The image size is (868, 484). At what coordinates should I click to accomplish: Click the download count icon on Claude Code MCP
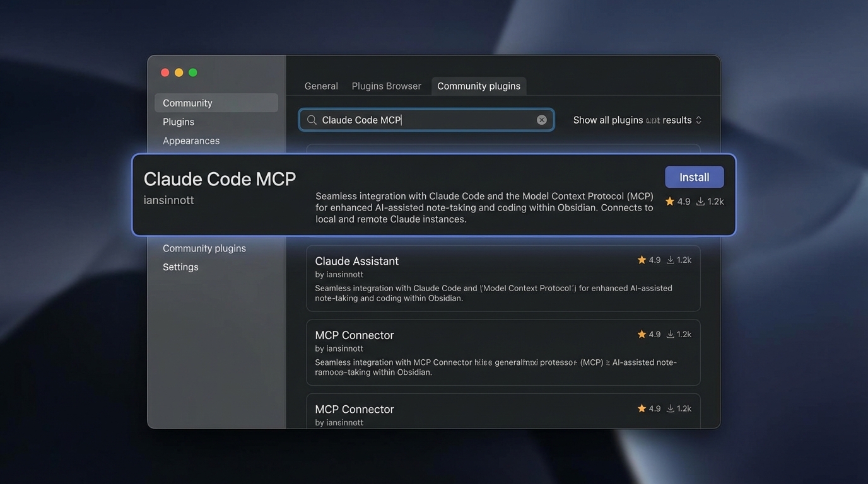(x=700, y=202)
